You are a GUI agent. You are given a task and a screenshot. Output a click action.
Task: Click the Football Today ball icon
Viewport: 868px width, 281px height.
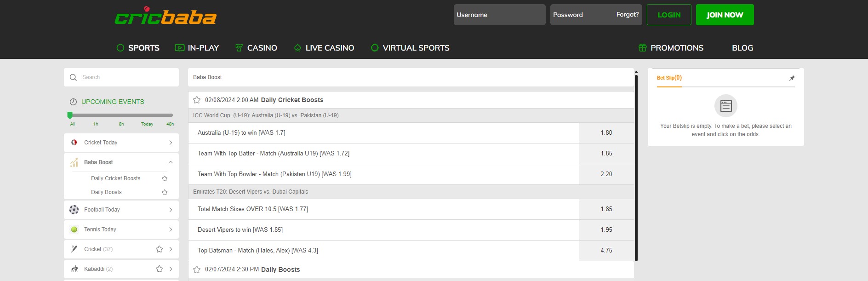[x=74, y=210]
